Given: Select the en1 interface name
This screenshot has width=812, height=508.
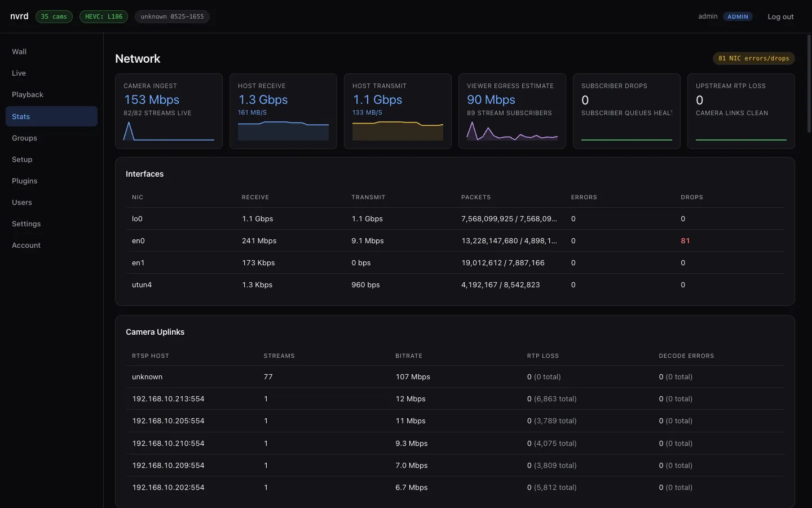Looking at the screenshot, I should [x=138, y=262].
